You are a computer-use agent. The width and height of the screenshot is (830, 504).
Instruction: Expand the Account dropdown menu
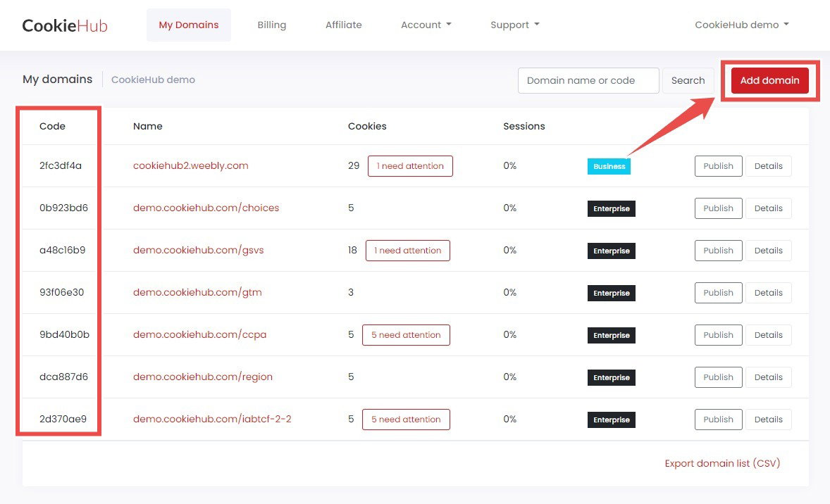point(426,25)
